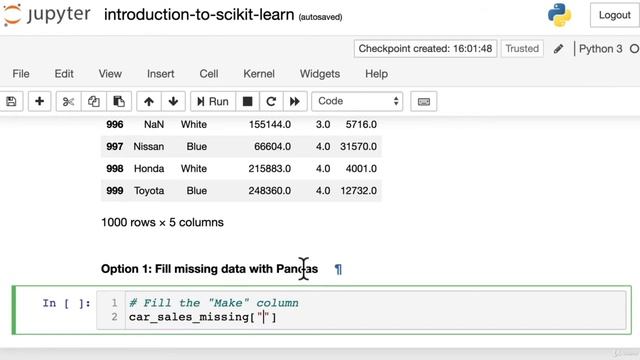The width and height of the screenshot is (640, 360).
Task: Save notebook with floppy disk icon
Action: (x=11, y=101)
